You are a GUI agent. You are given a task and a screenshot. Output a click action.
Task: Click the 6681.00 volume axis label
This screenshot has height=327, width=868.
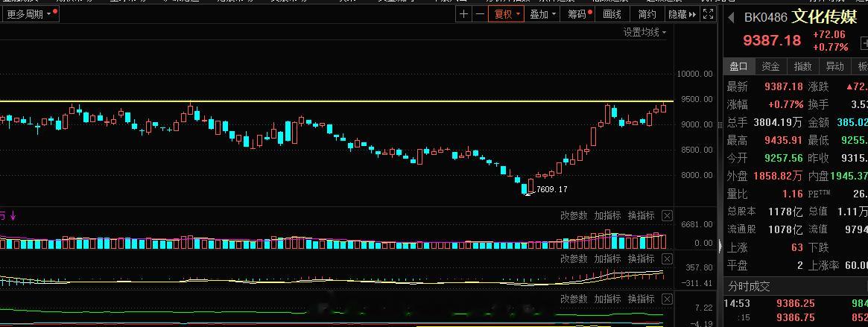697,224
